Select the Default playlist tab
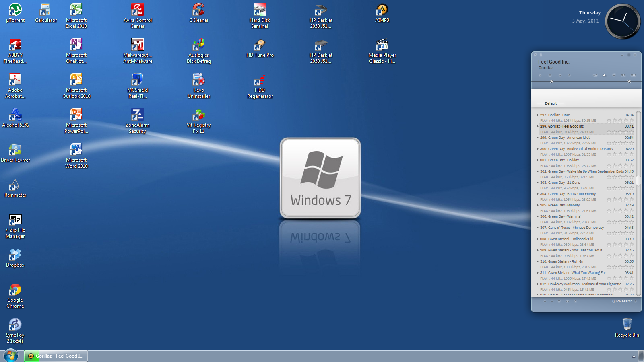644x362 pixels. click(551, 103)
